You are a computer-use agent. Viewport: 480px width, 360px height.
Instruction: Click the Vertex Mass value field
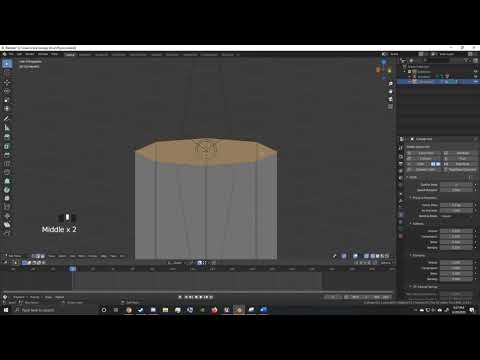coord(456,205)
